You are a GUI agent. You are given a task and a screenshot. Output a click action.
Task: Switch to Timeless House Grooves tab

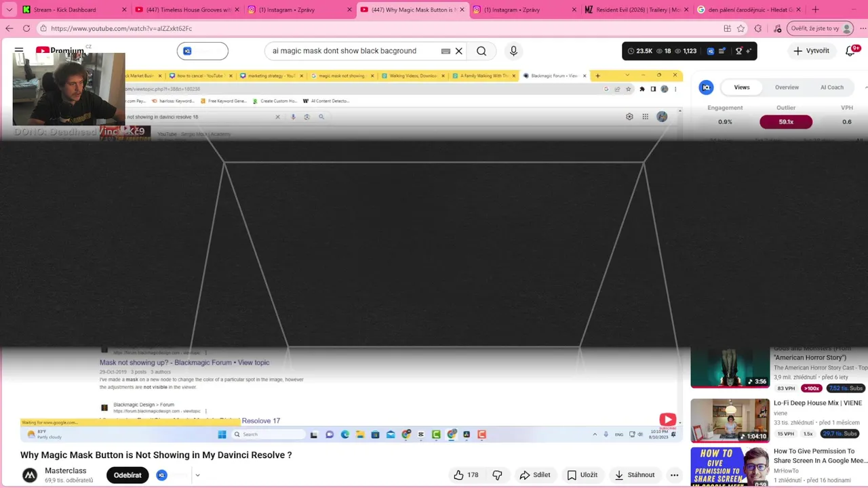click(x=188, y=9)
